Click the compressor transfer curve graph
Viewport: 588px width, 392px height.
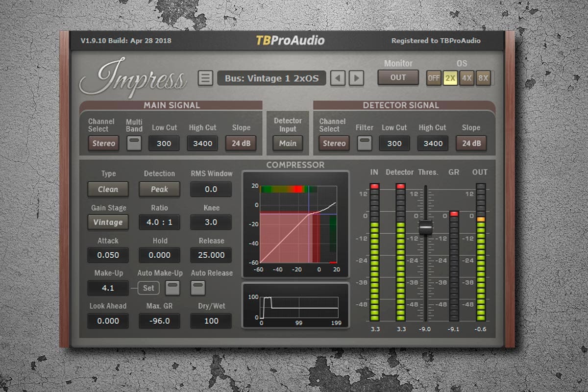click(299, 224)
